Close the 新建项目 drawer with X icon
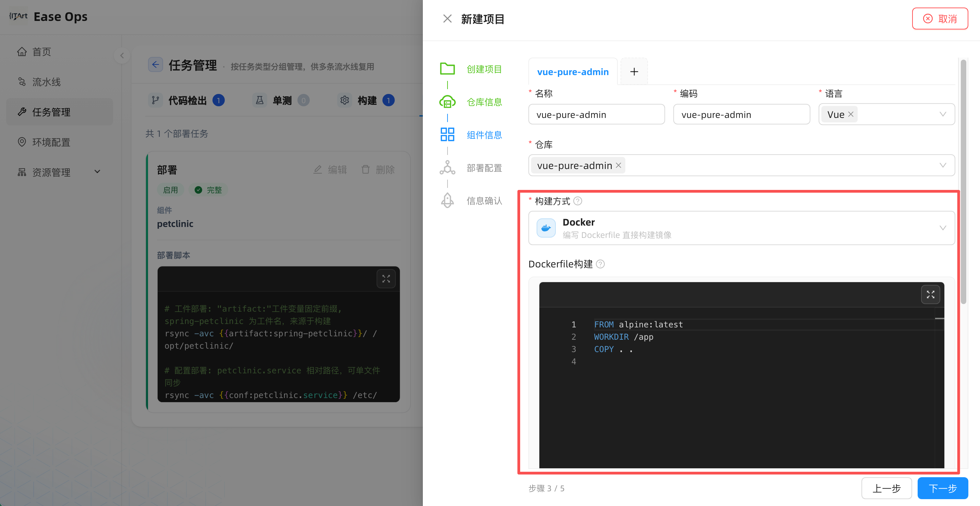 pyautogui.click(x=448, y=19)
